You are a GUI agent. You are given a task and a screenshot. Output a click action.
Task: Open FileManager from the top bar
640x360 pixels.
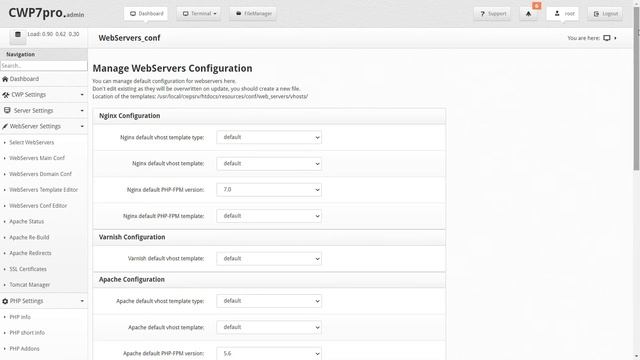pyautogui.click(x=253, y=13)
